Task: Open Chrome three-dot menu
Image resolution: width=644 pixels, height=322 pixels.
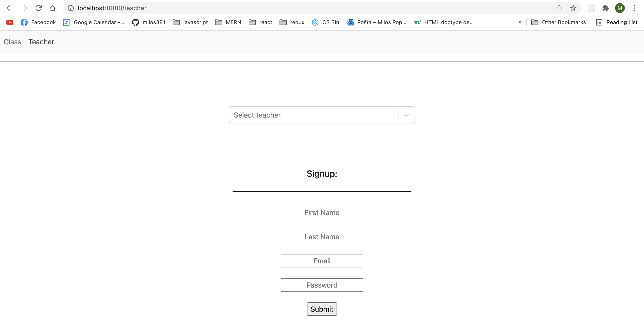Action: click(634, 8)
